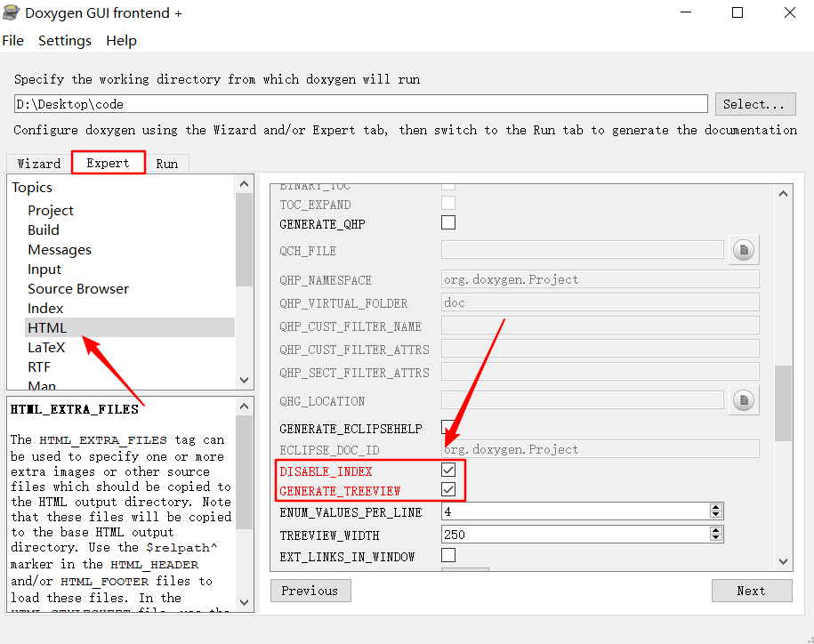Click the Doxygen app icon in title bar
The width and height of the screenshot is (814, 644).
pos(11,12)
